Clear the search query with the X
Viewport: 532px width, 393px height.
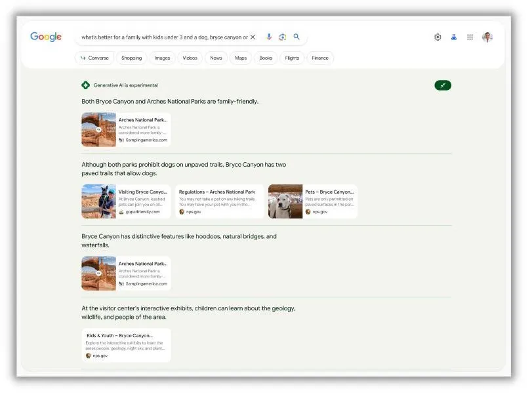coord(253,37)
